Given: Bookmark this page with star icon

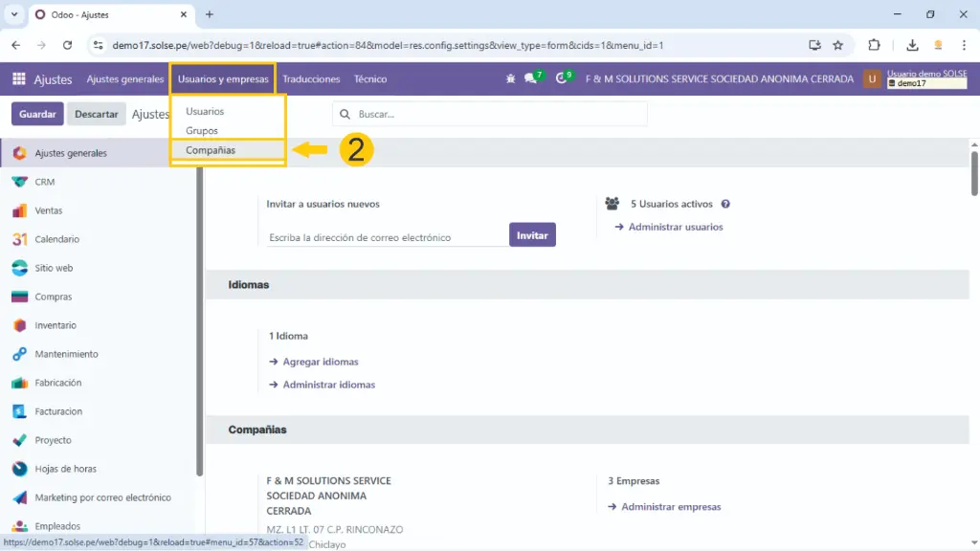Looking at the screenshot, I should tap(837, 45).
